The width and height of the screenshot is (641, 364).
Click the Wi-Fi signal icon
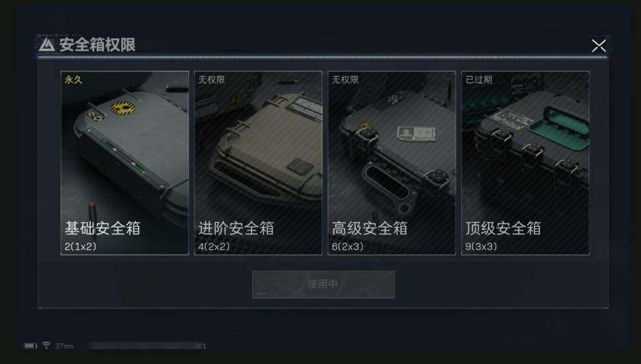(46, 346)
